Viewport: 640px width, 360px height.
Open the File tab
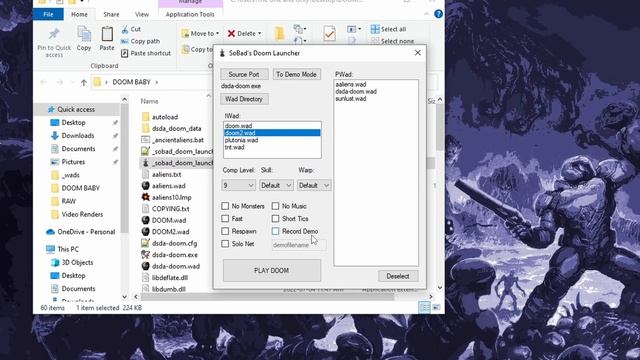pos(48,14)
